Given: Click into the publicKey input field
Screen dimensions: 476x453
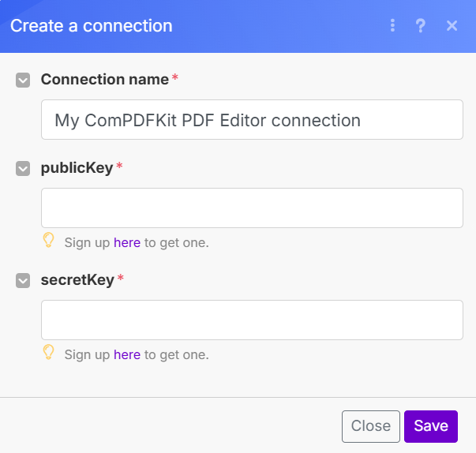Looking at the screenshot, I should click(x=252, y=208).
